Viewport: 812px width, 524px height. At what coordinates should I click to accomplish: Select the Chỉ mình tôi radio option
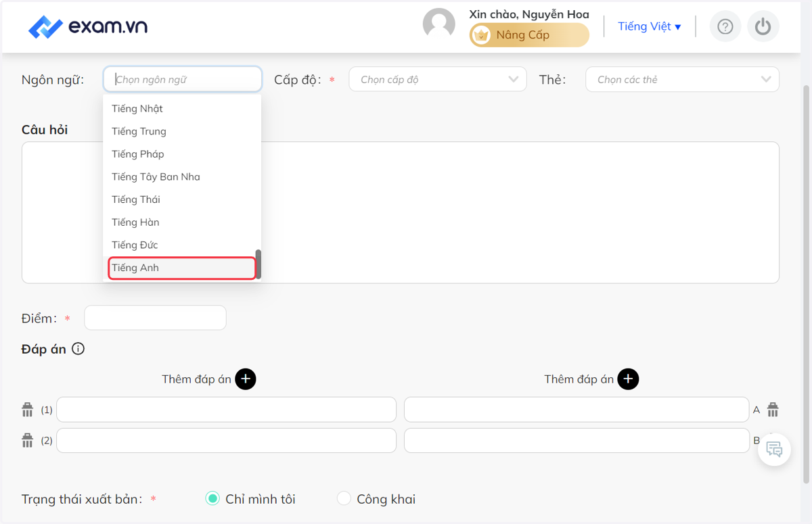[x=212, y=499]
